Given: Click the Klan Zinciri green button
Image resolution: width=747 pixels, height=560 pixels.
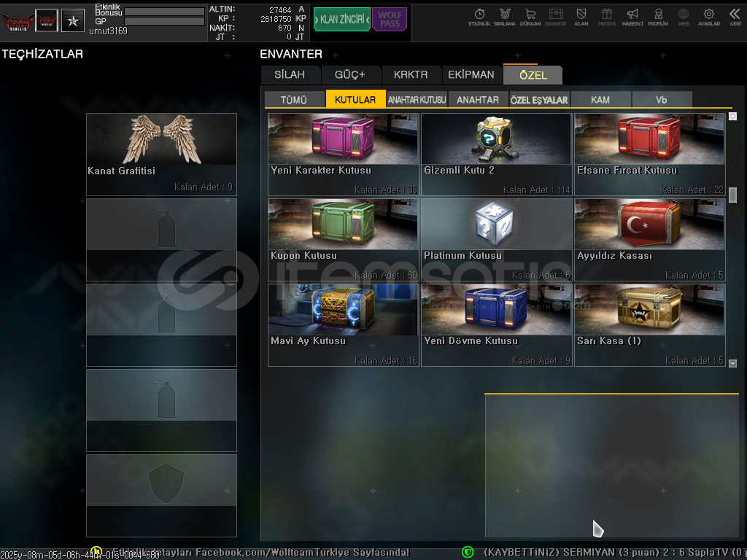Looking at the screenshot, I should tap(341, 20).
